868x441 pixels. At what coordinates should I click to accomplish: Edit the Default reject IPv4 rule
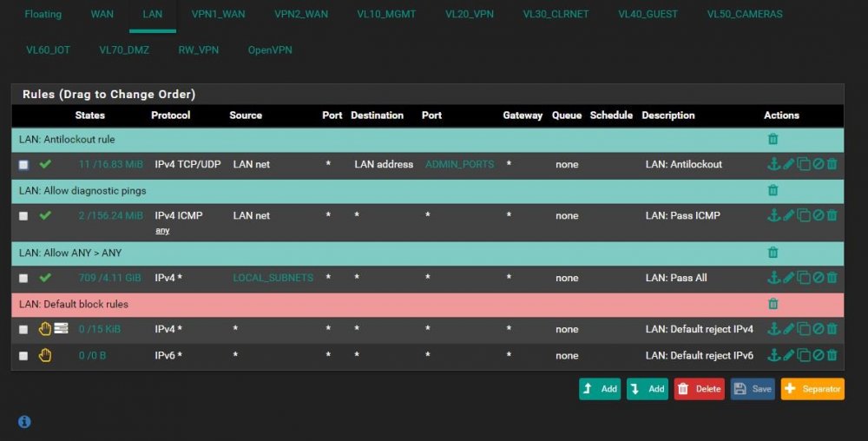coord(788,329)
